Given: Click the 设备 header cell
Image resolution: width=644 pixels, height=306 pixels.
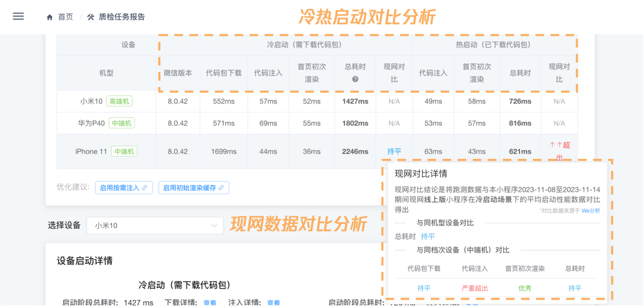Looking at the screenshot, I should (x=128, y=45).
